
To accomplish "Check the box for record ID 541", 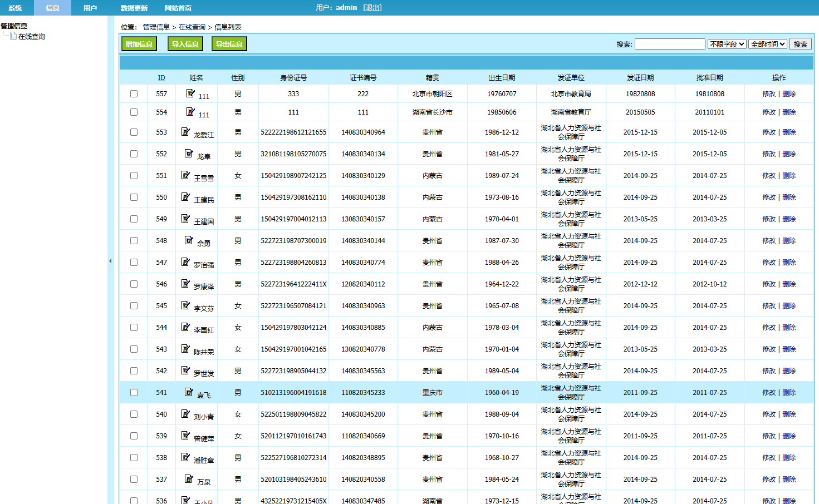I will [x=134, y=393].
